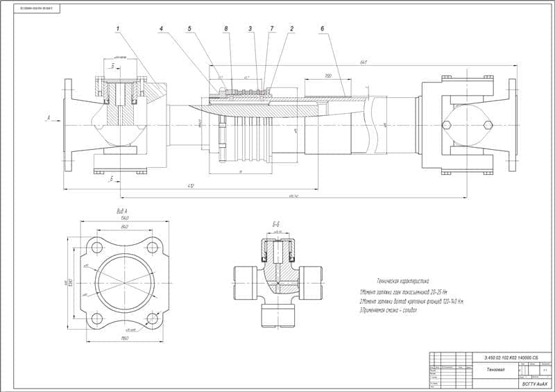Click callout number 3 label
Screen dimensions: 555x392
click(x=250, y=28)
